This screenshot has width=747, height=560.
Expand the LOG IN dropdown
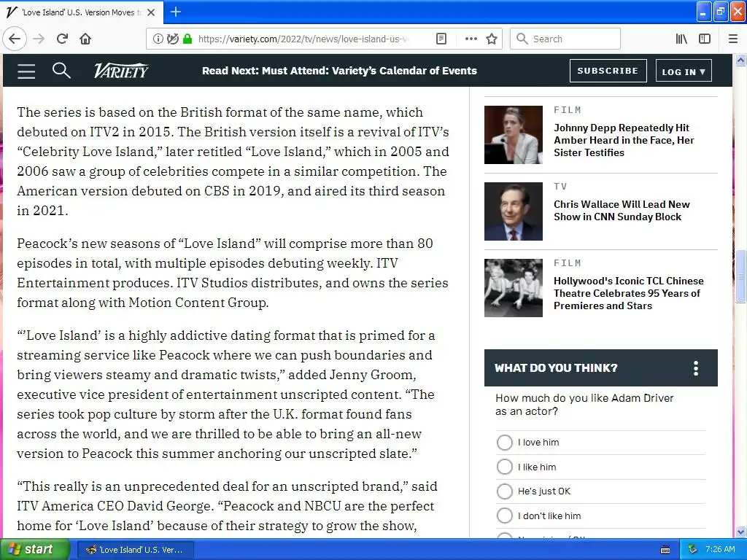point(684,71)
